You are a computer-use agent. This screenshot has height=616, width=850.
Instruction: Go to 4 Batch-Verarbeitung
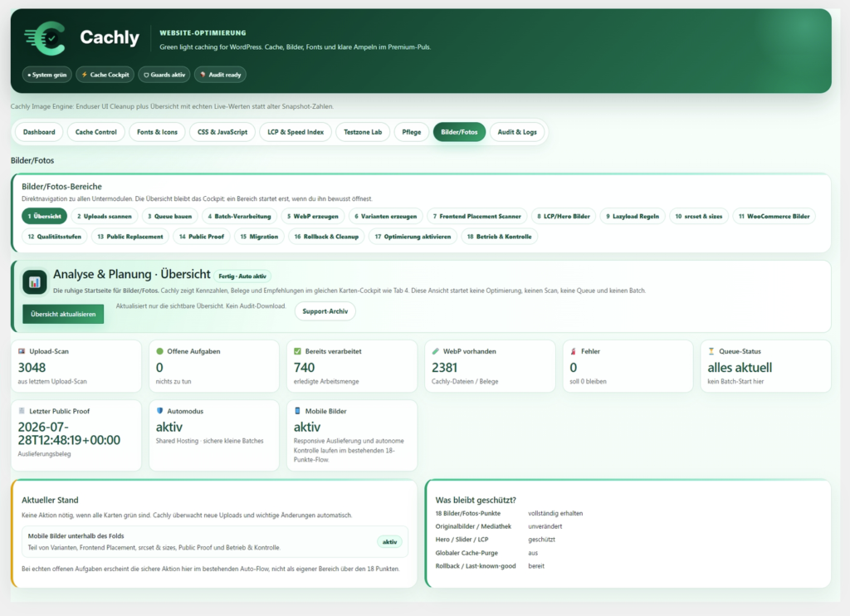point(239,216)
